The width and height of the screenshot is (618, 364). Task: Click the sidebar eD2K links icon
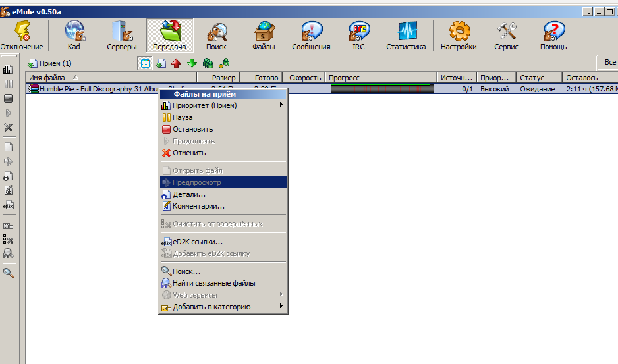click(x=9, y=205)
